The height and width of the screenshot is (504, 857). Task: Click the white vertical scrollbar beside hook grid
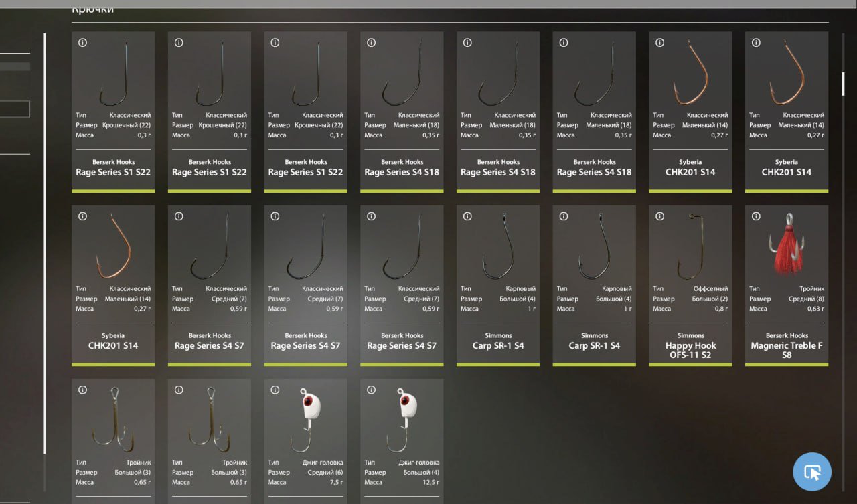44,244
